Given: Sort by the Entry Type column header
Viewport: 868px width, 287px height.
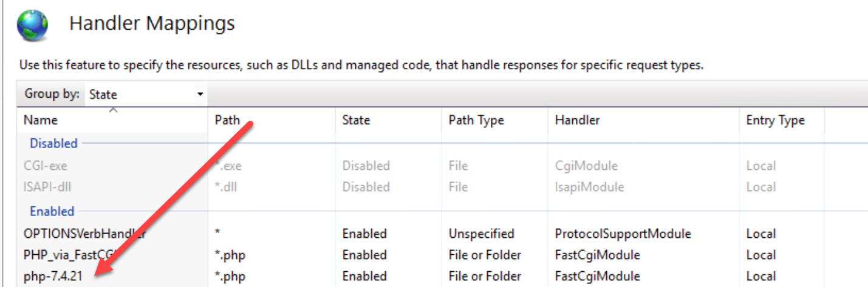Looking at the screenshot, I should [x=775, y=120].
